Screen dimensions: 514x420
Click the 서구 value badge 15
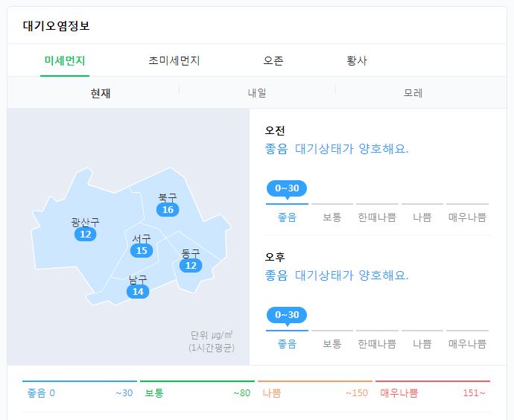(x=142, y=250)
